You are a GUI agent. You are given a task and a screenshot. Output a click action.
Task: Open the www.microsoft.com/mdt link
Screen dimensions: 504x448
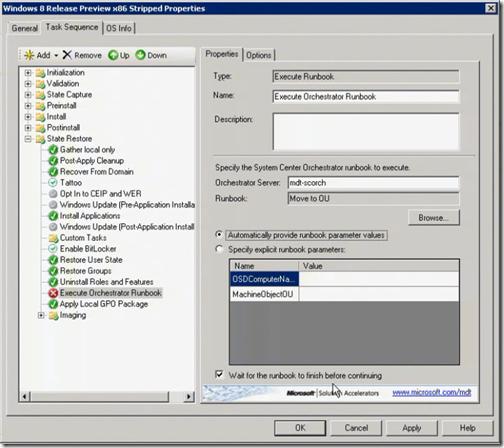[432, 392]
